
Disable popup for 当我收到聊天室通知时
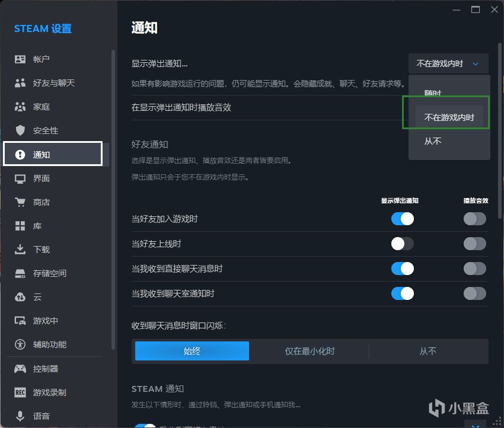pyautogui.click(x=403, y=293)
